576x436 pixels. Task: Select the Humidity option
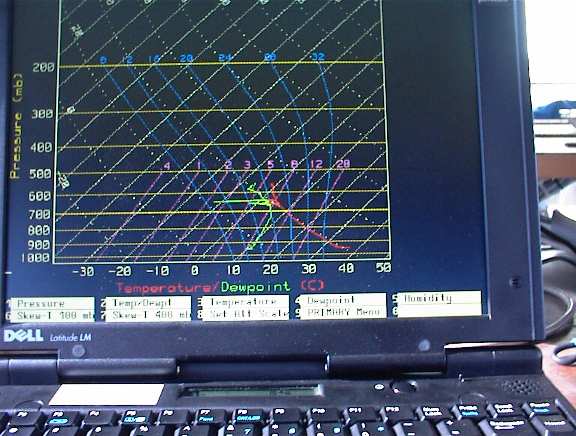coord(439,298)
